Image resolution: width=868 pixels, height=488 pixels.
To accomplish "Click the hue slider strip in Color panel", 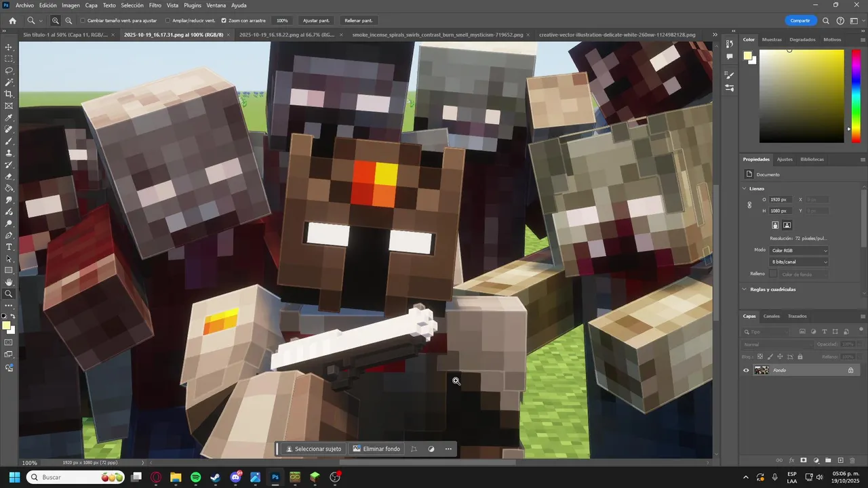I will pyautogui.click(x=856, y=95).
